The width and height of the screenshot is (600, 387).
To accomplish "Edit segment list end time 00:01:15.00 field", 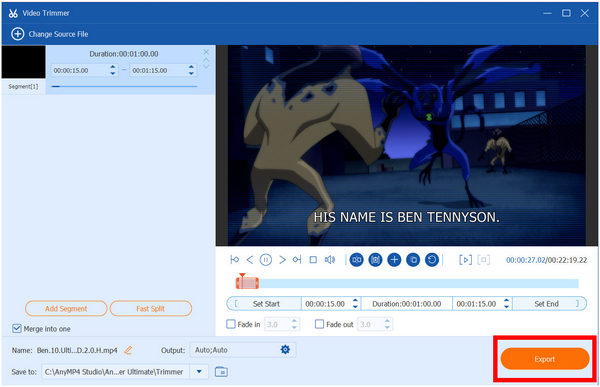I will pos(158,70).
